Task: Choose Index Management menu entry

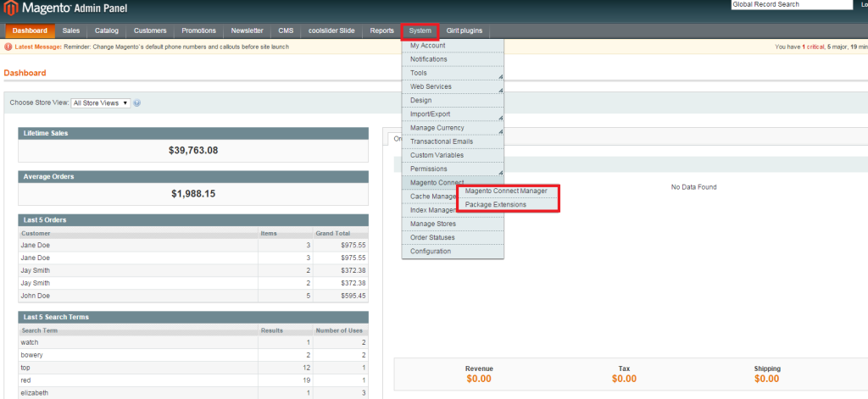Action: (431, 210)
